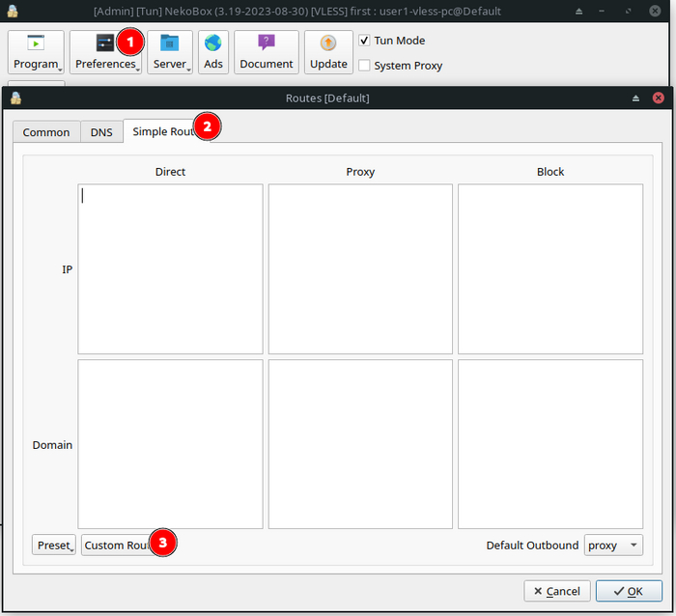Screen dimensions: 676x616
Task: Click the lock icon in Routes title bar
Action: point(15,98)
